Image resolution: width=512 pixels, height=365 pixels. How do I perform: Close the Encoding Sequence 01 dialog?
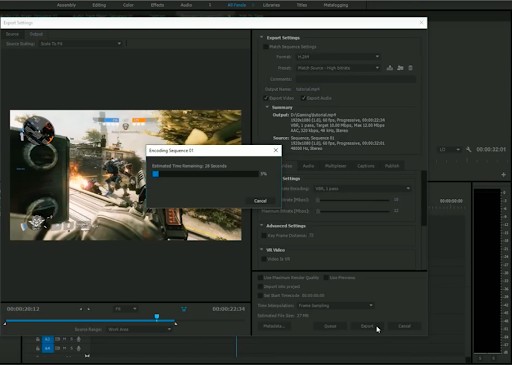(x=276, y=150)
